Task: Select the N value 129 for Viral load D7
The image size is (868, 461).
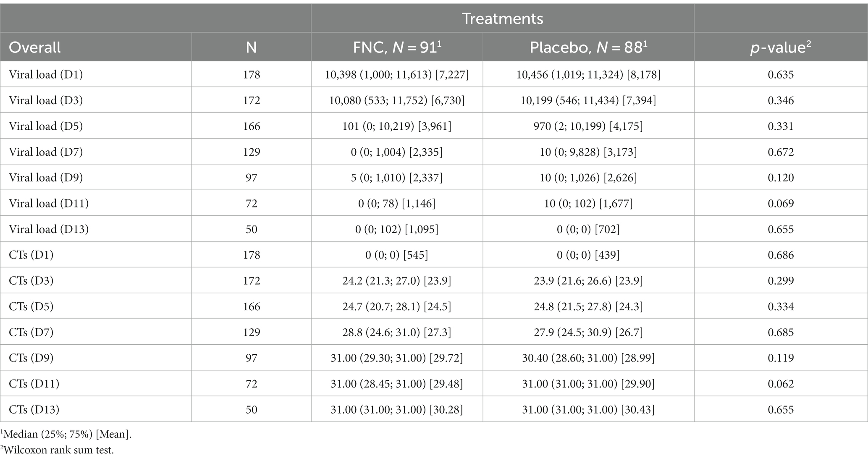Action: click(x=252, y=152)
